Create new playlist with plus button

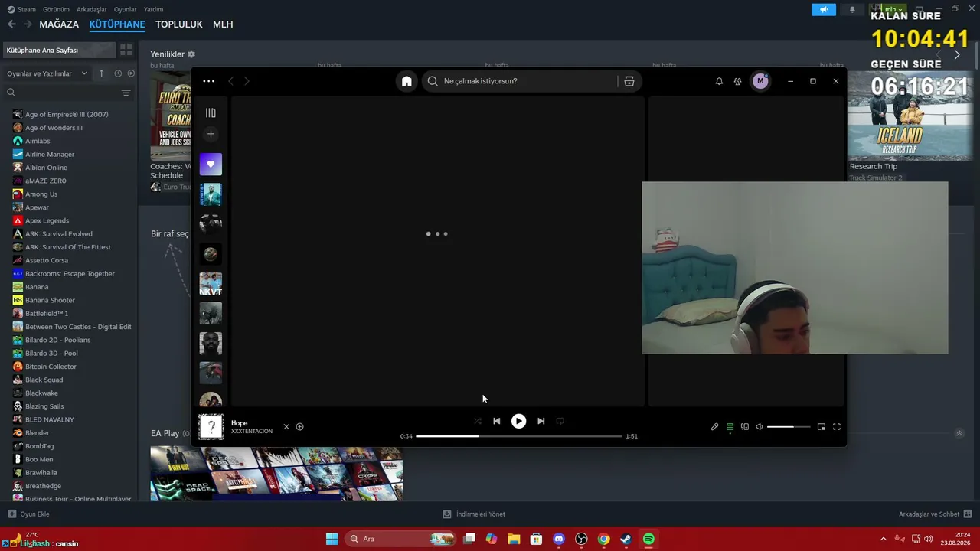(211, 134)
